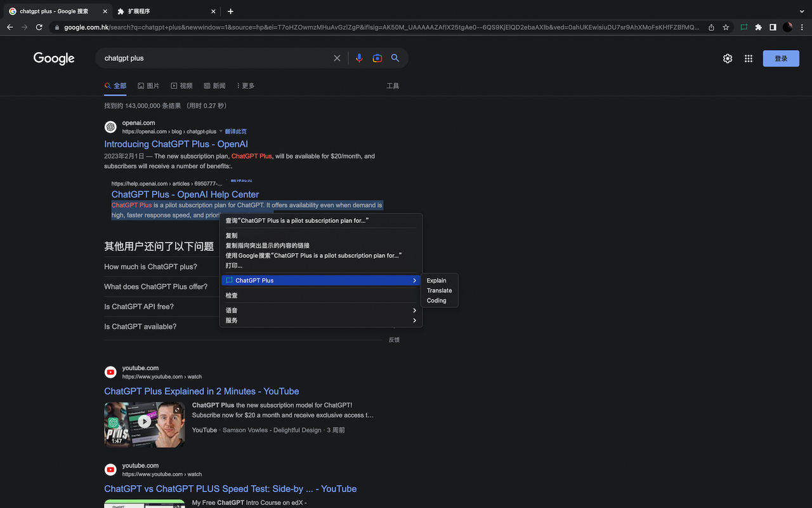Screen dimensions: 812x508
Task: Switch to the 扩展程序 browser tab
Action: 166,11
